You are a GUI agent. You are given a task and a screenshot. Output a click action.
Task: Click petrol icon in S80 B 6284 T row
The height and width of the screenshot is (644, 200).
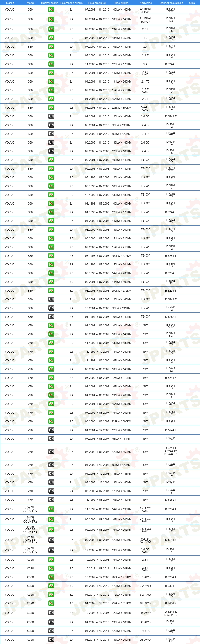coord(51,256)
